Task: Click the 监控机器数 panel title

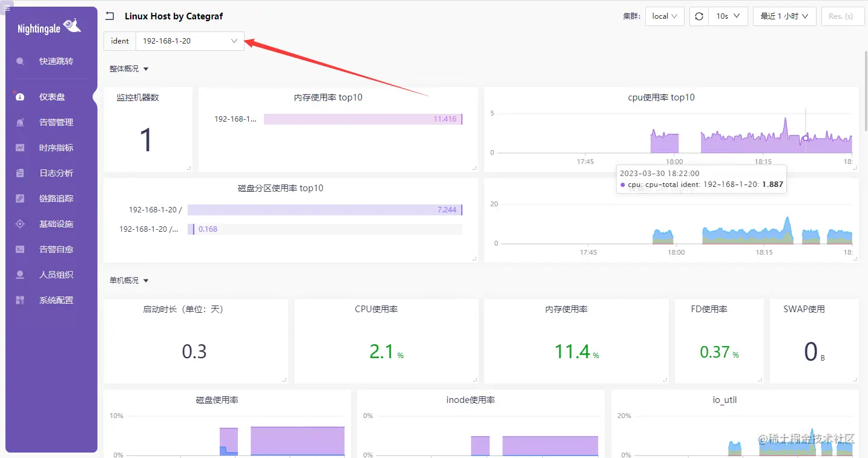Action: (x=138, y=97)
